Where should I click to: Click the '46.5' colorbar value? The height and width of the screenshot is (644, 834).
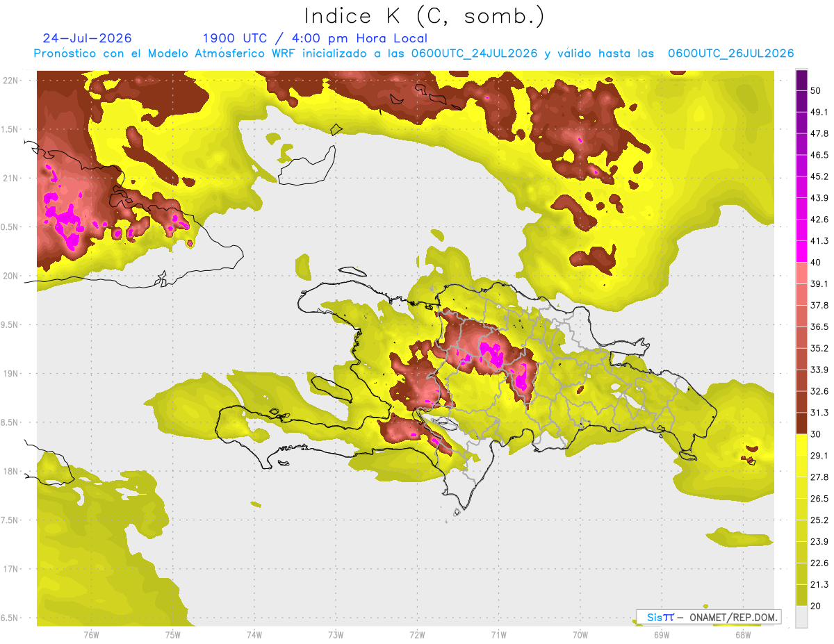tap(819, 155)
